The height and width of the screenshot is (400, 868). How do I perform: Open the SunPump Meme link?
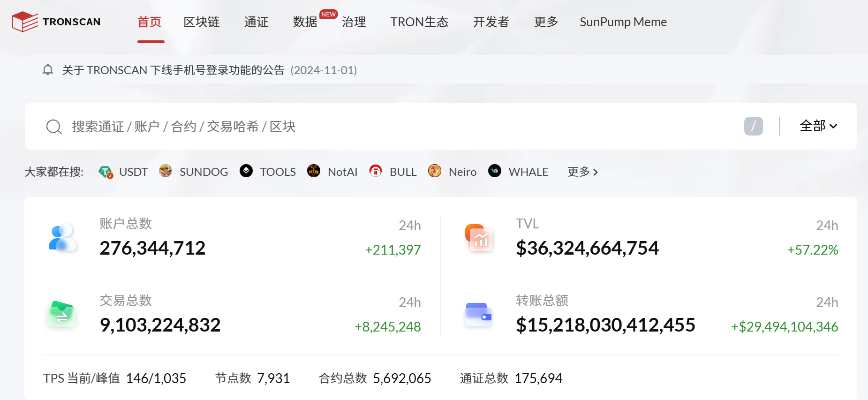tap(623, 22)
